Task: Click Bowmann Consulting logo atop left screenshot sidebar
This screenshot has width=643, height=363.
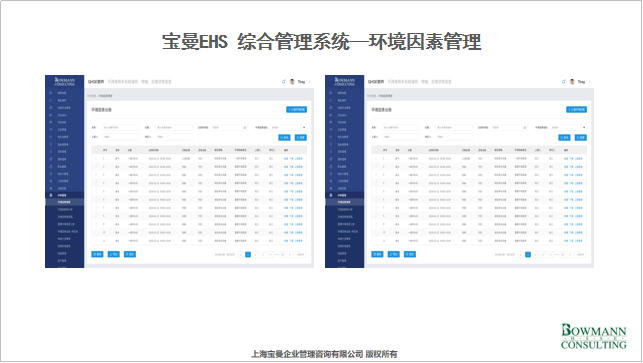Action: tap(65, 82)
